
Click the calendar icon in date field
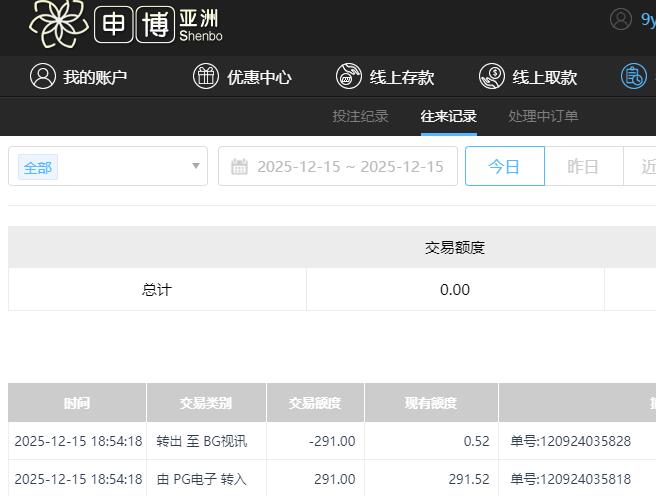click(x=239, y=167)
